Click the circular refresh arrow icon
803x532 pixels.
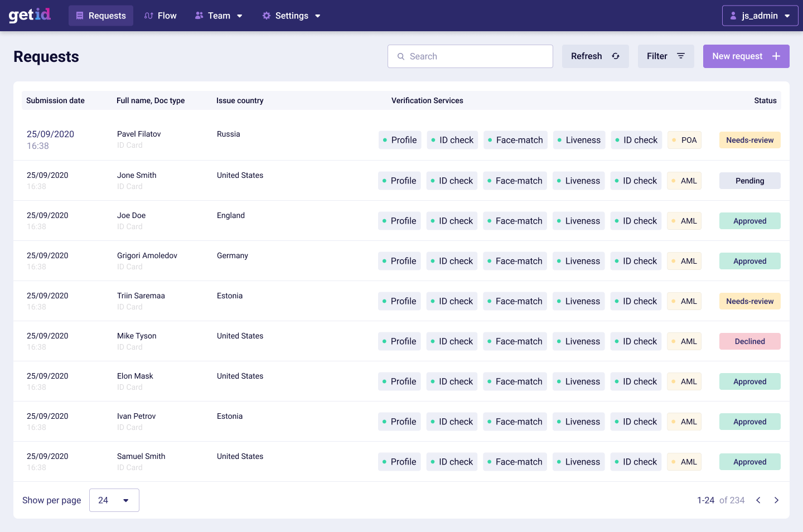pos(616,56)
